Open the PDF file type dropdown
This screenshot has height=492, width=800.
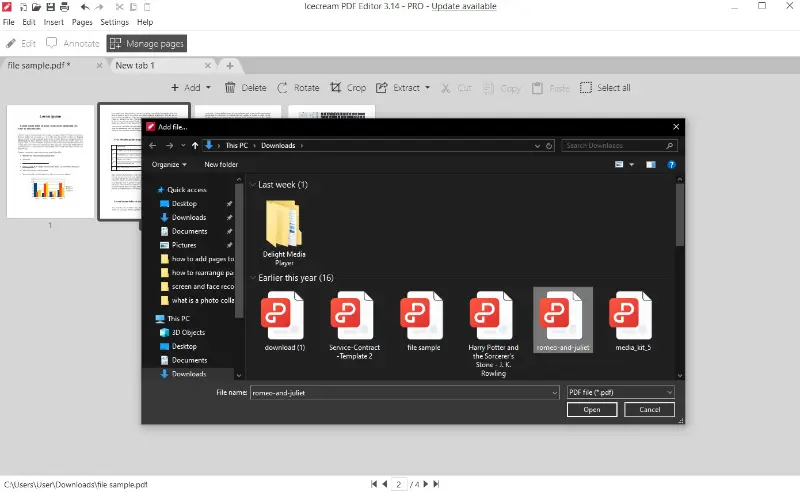point(620,392)
